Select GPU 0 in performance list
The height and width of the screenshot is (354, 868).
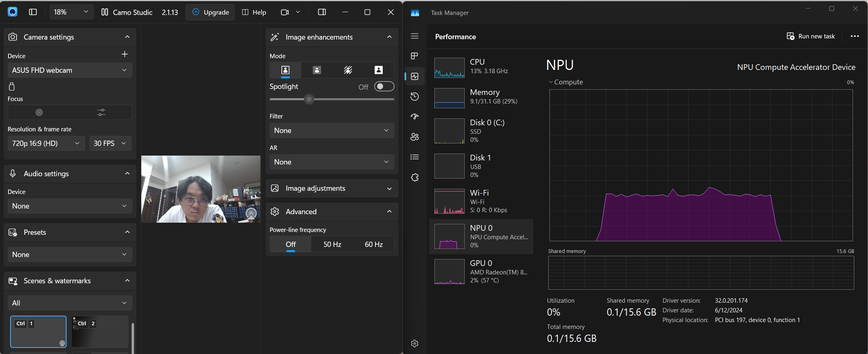[x=481, y=272]
